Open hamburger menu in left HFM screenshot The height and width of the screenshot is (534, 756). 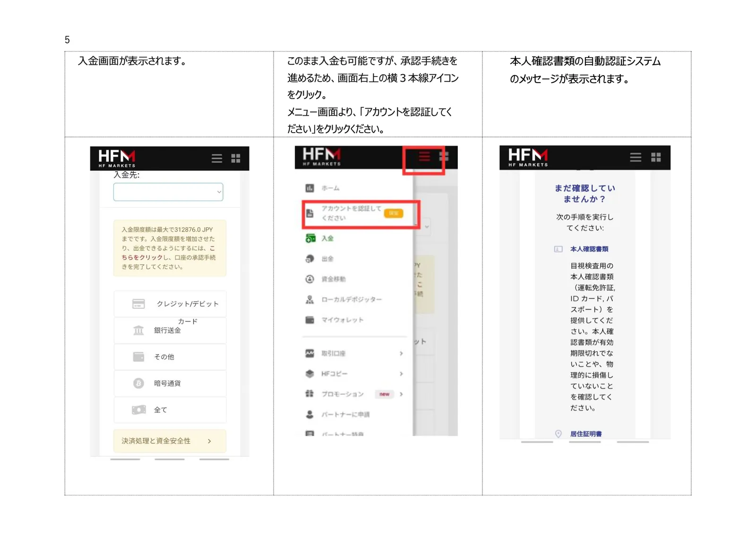coord(217,159)
